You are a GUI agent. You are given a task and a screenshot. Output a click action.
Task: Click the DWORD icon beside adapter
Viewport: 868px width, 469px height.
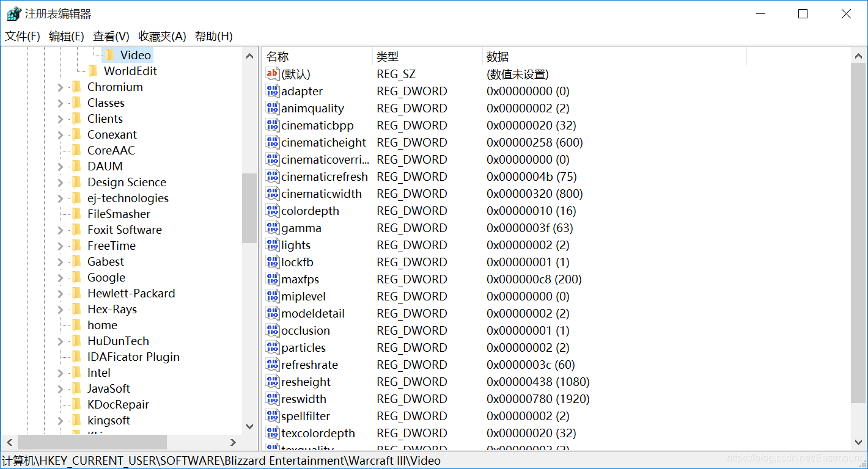[x=273, y=91]
